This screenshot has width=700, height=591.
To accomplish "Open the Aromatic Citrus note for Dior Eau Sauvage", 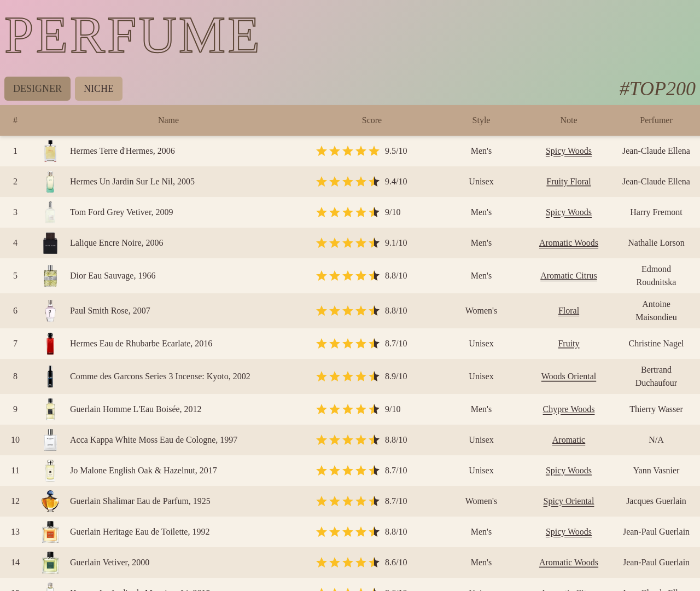I will coord(569,276).
